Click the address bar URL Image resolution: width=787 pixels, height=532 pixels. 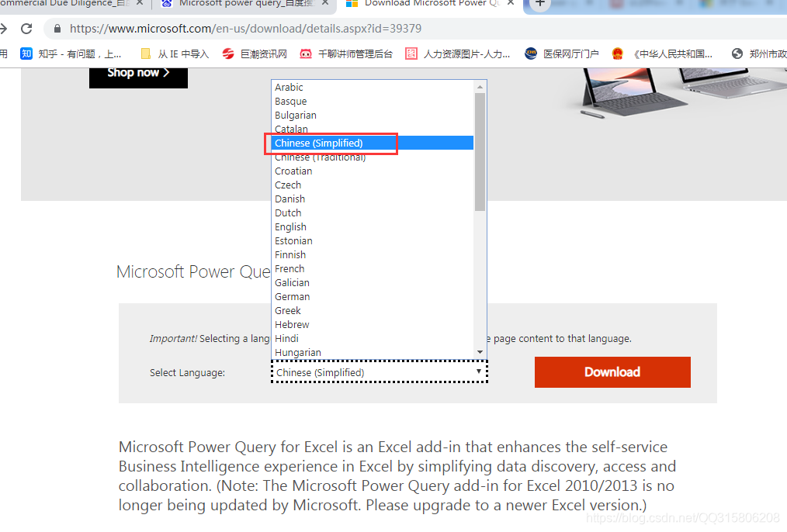[x=245, y=29]
